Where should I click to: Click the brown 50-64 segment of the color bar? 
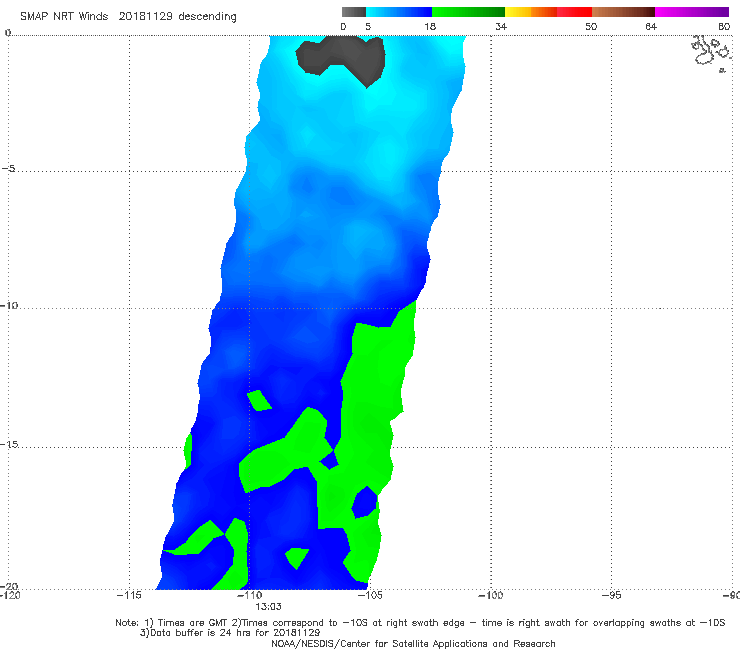[x=623, y=12]
